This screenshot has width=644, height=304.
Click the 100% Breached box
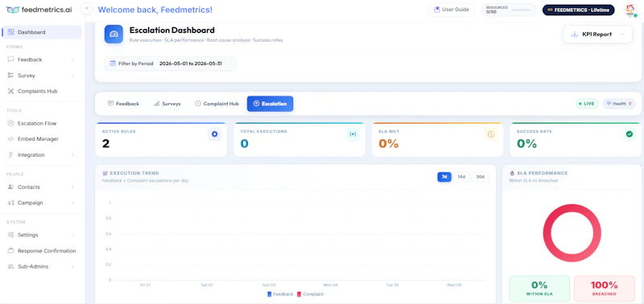605,289
